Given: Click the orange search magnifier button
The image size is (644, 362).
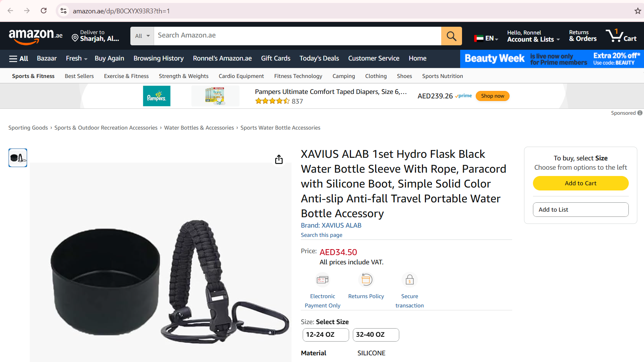Looking at the screenshot, I should pyautogui.click(x=451, y=36).
